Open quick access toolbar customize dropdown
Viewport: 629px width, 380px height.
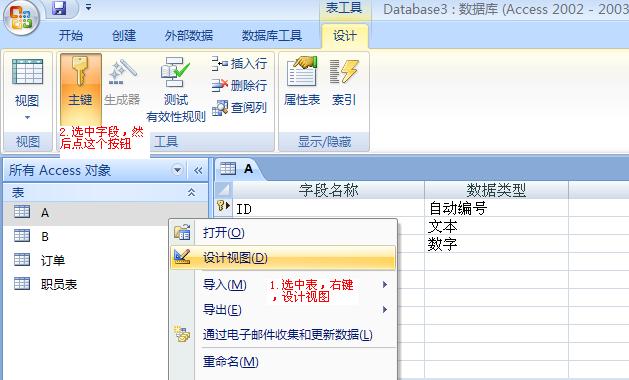88,7
